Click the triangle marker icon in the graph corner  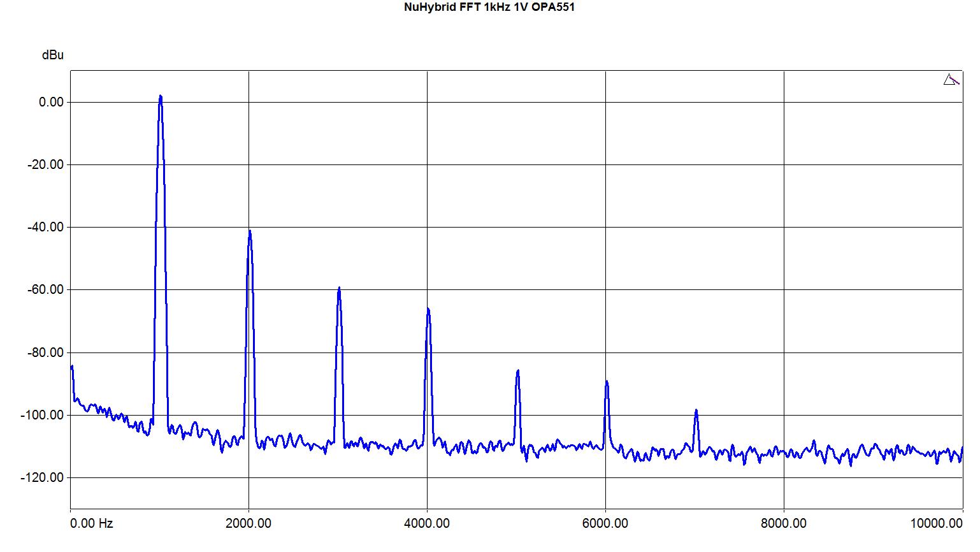click(951, 80)
